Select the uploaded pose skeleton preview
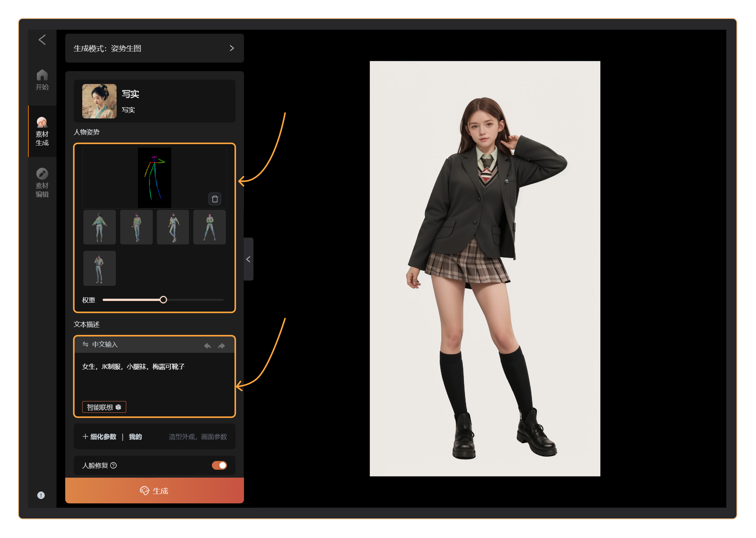The image size is (756, 538). point(155,178)
